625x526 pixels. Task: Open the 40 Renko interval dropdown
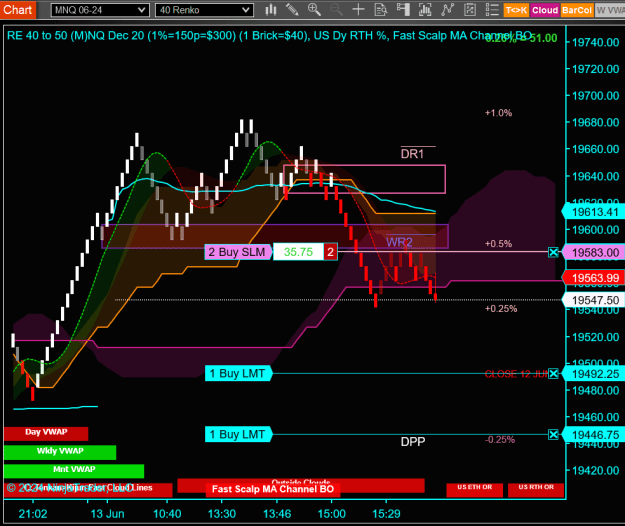204,10
